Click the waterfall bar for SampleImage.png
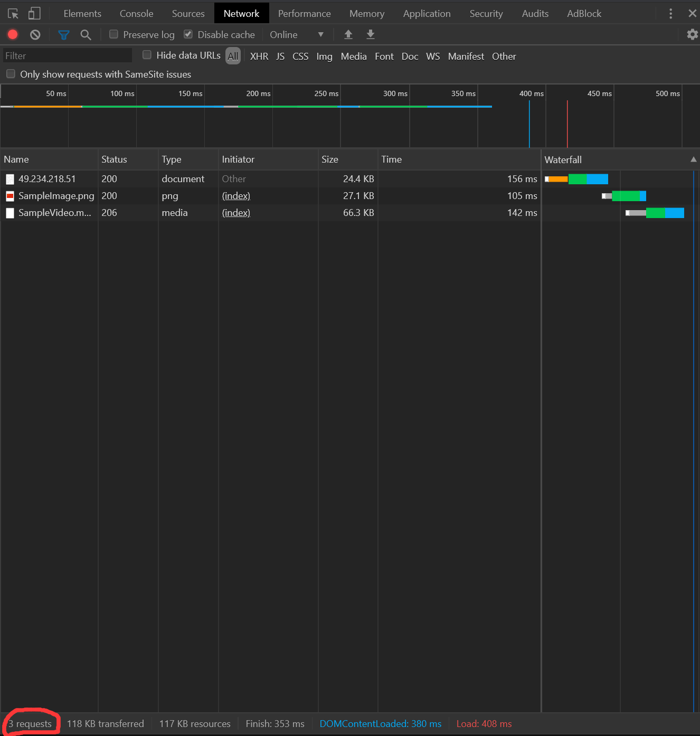This screenshot has height=736, width=700. [x=624, y=196]
